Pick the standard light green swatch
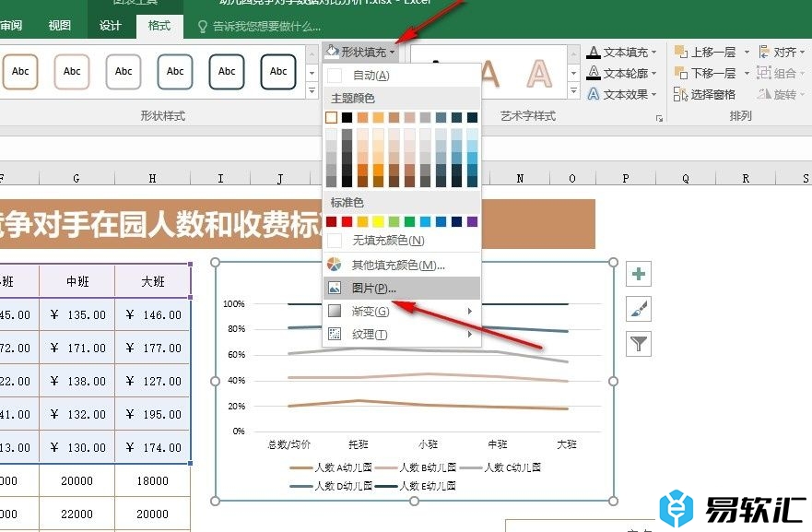The image size is (812, 532). pos(394,221)
